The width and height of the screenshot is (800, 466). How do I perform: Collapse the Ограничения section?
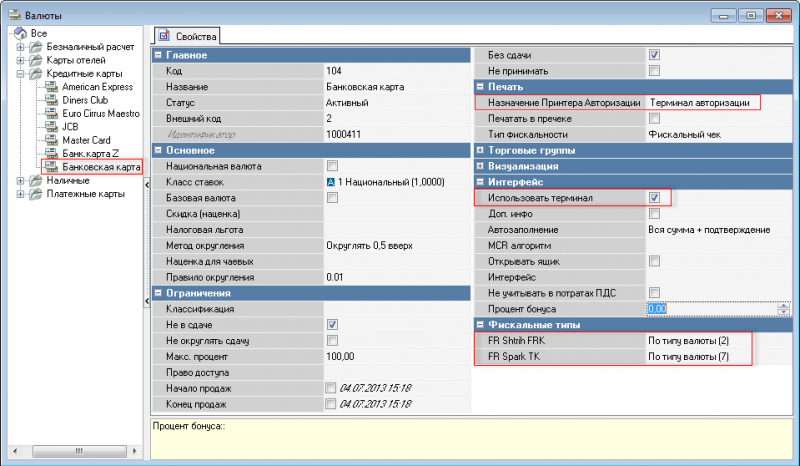coord(157,294)
